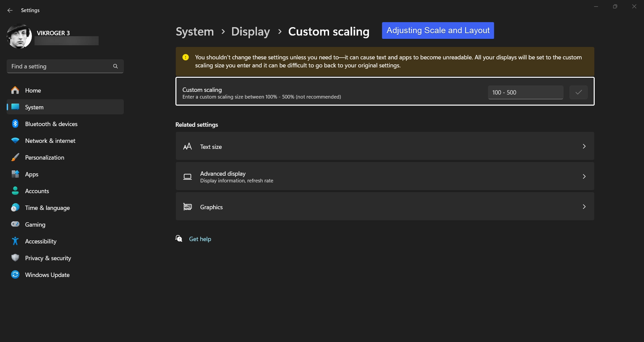Click the yellow warning icon

click(x=185, y=57)
